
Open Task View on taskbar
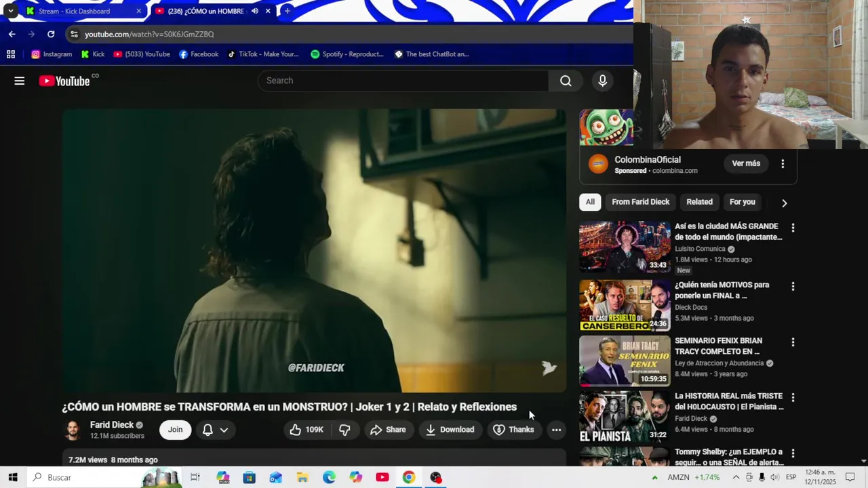195,477
